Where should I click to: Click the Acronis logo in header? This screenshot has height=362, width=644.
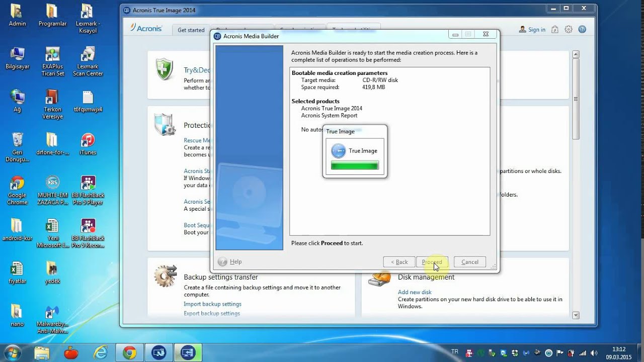(146, 28)
